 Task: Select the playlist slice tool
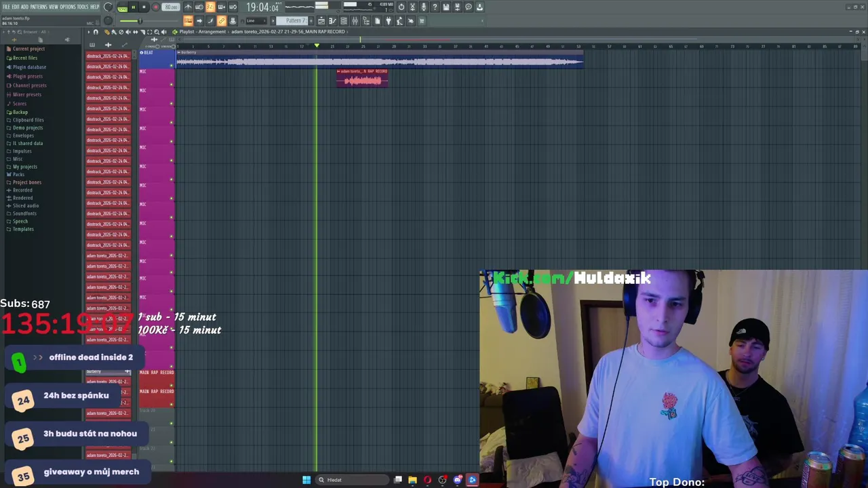142,32
